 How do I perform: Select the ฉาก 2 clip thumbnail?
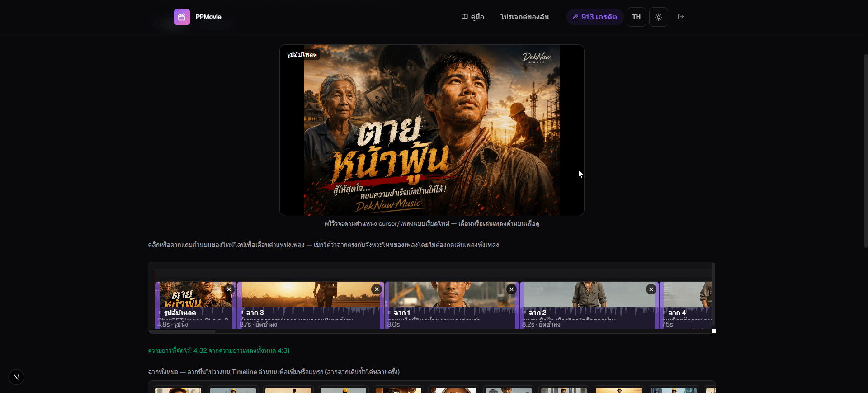(x=589, y=294)
